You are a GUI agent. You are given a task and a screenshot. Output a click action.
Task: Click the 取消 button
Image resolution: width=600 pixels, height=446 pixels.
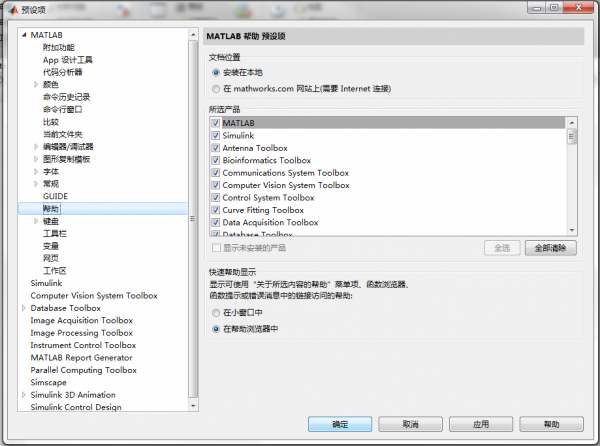411,424
